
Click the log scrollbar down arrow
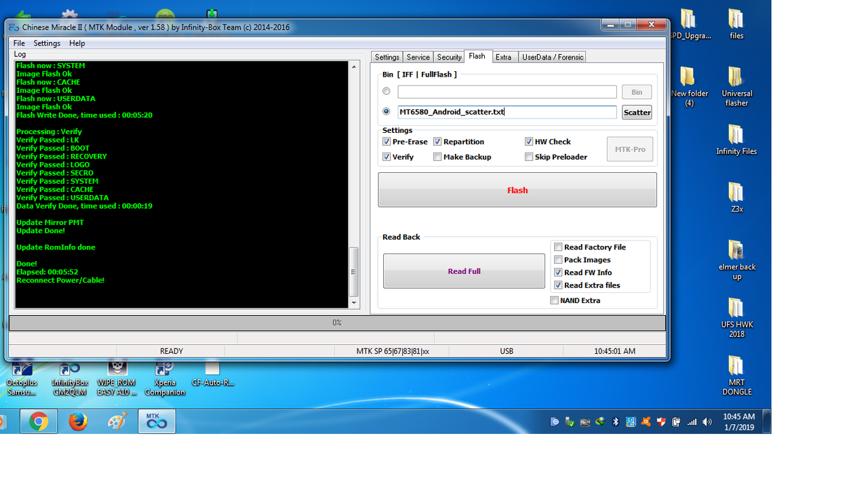coord(353,302)
